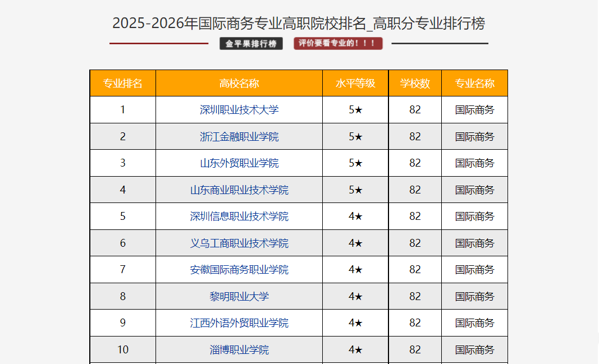This screenshot has width=599, height=364.
Task: Click the 专业名称 column header
Action: [474, 84]
